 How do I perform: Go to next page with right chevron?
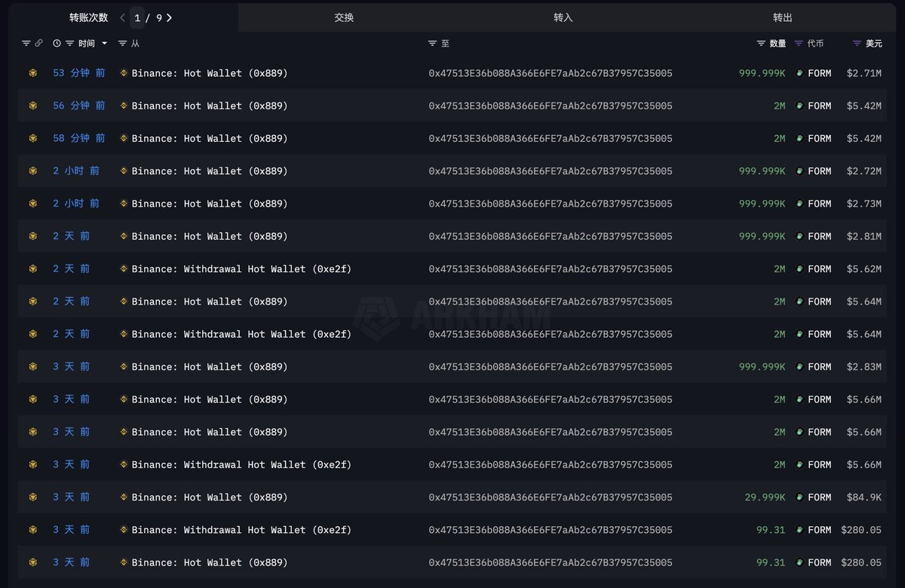(170, 17)
